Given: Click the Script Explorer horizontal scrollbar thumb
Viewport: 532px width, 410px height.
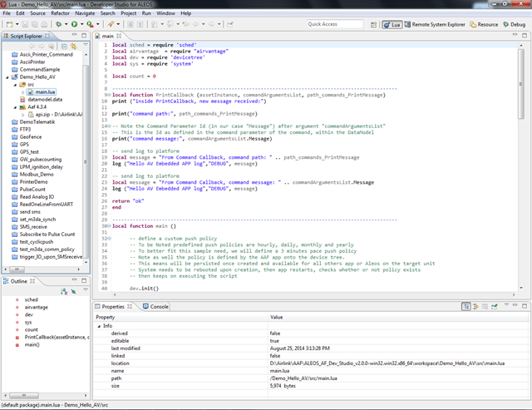Looking at the screenshot, I should (17, 269).
